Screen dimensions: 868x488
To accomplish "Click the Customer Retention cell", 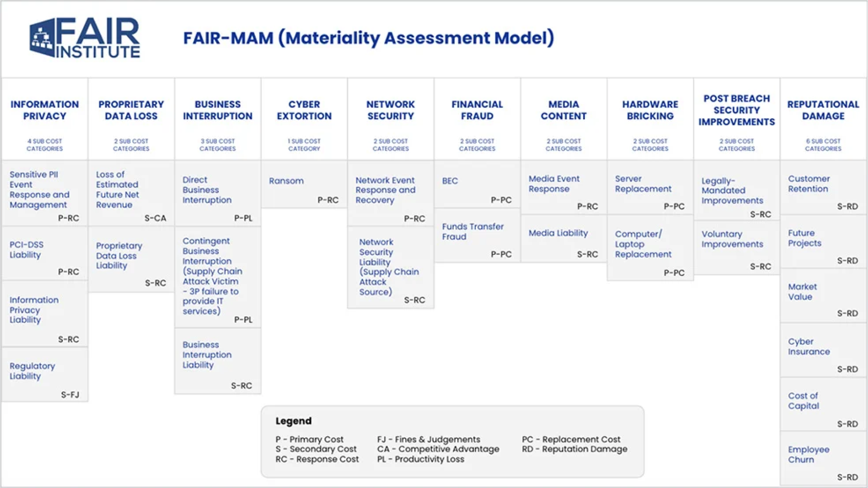I will [x=823, y=187].
